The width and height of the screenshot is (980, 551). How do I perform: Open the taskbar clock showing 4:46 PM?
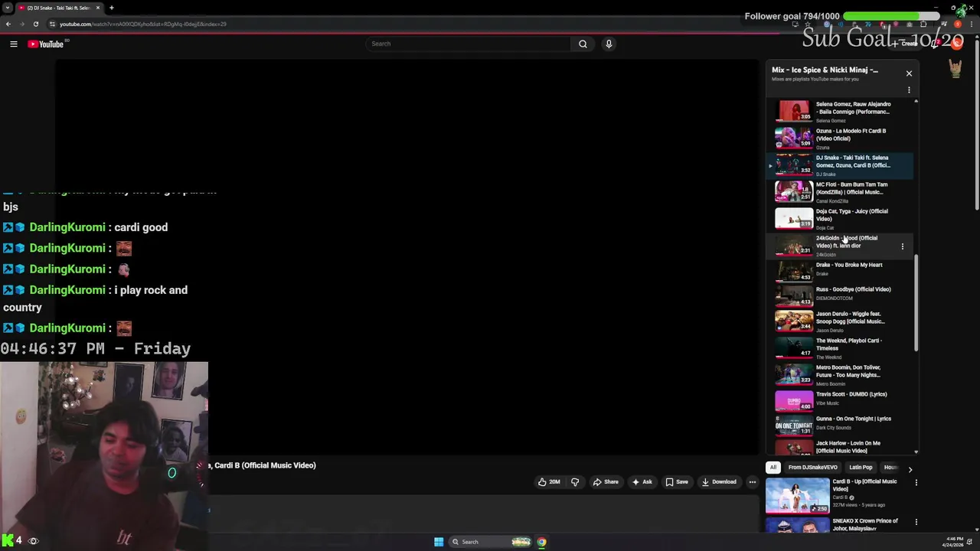click(x=954, y=542)
